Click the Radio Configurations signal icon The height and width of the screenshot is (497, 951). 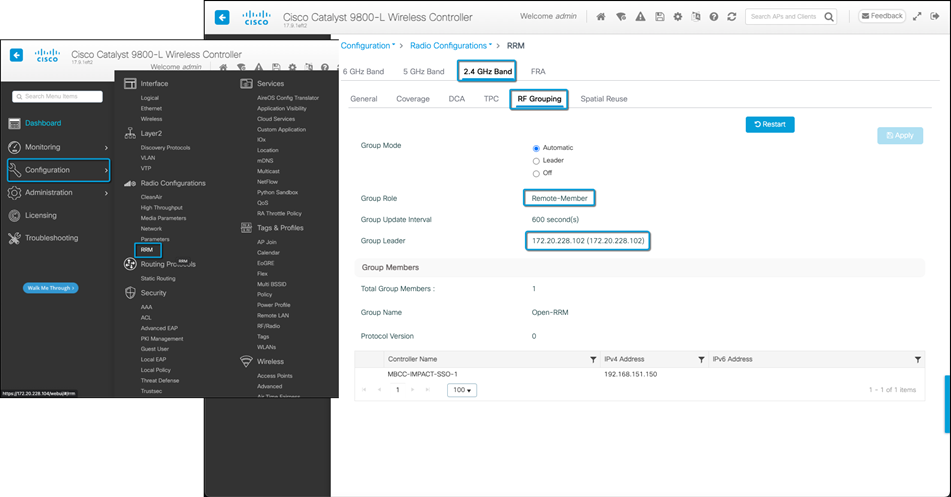coord(130,183)
